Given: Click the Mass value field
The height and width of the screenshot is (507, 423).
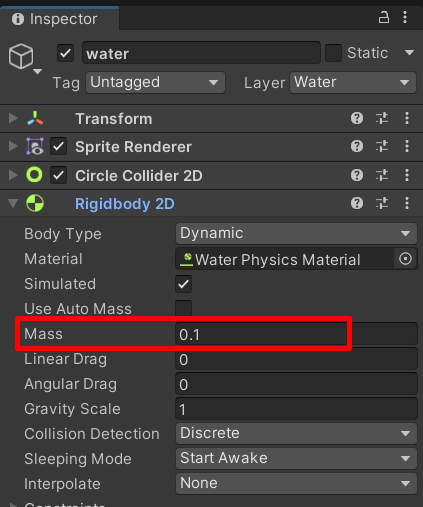Looking at the screenshot, I should coord(296,334).
